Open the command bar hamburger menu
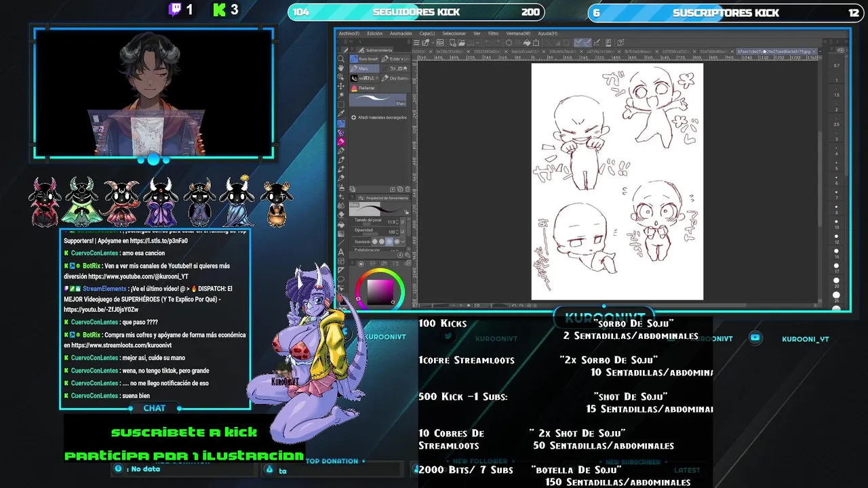This screenshot has width=868, height=488. 416,43
